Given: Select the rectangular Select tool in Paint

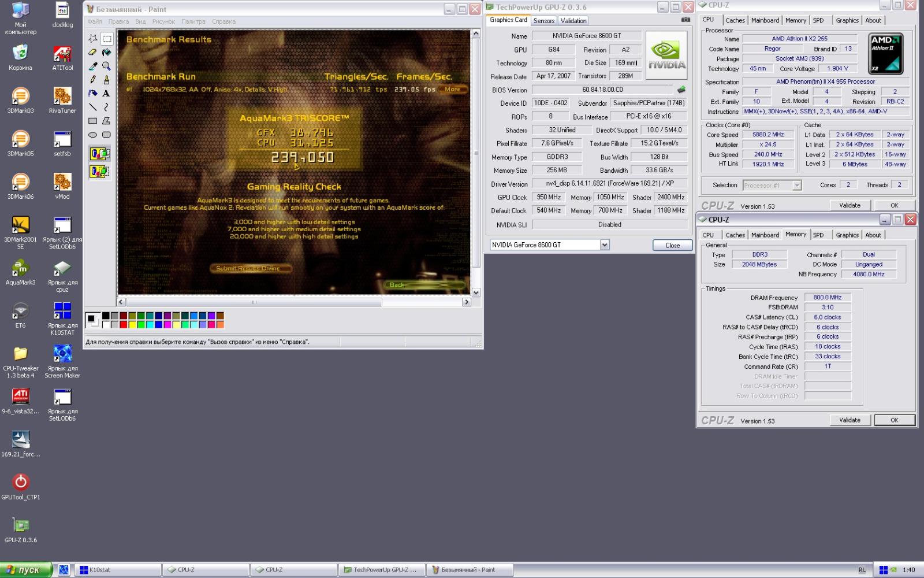Looking at the screenshot, I should tap(107, 39).
